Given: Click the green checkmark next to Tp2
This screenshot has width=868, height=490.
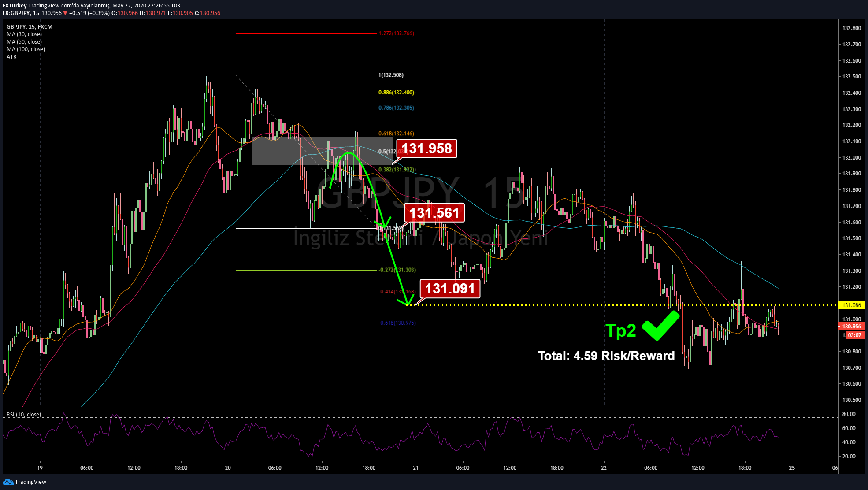Looking at the screenshot, I should point(660,325).
